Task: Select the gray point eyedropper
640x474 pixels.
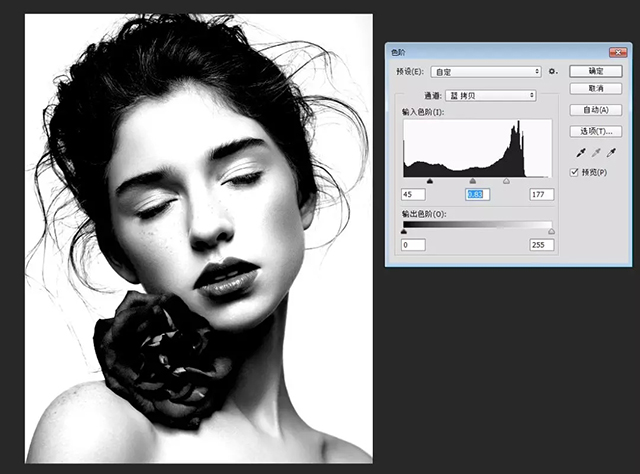Action: [596, 153]
